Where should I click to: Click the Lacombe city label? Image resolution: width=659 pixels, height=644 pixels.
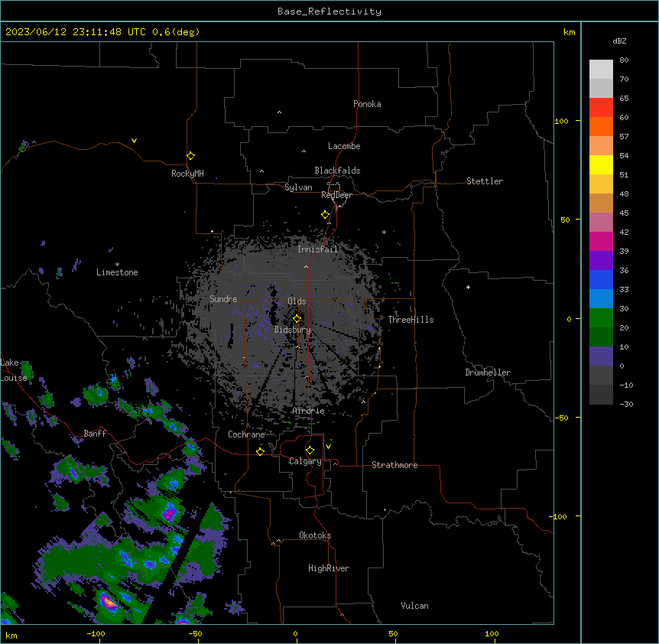point(344,146)
